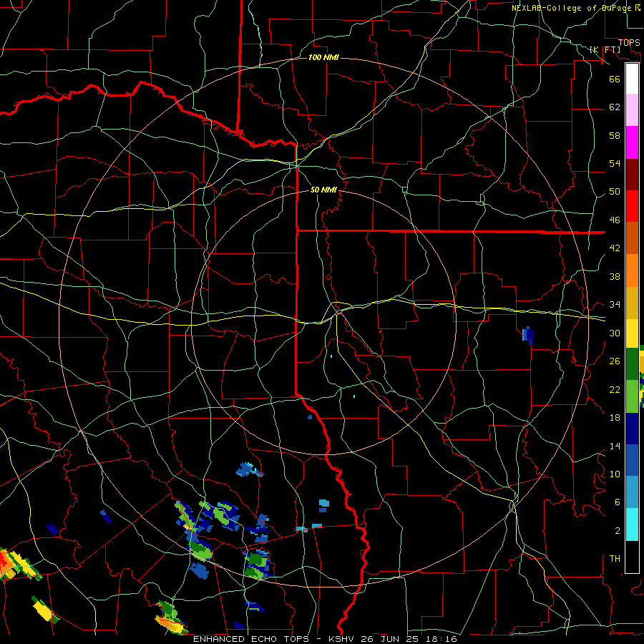This screenshot has width=644, height=644.
Task: Pick the light blue legend band
Action: [632, 492]
